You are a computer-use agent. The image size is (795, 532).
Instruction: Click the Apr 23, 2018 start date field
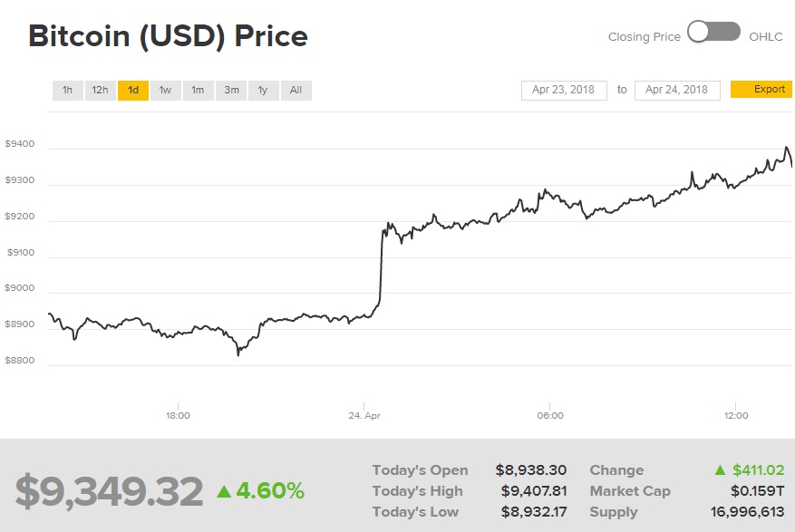point(564,90)
